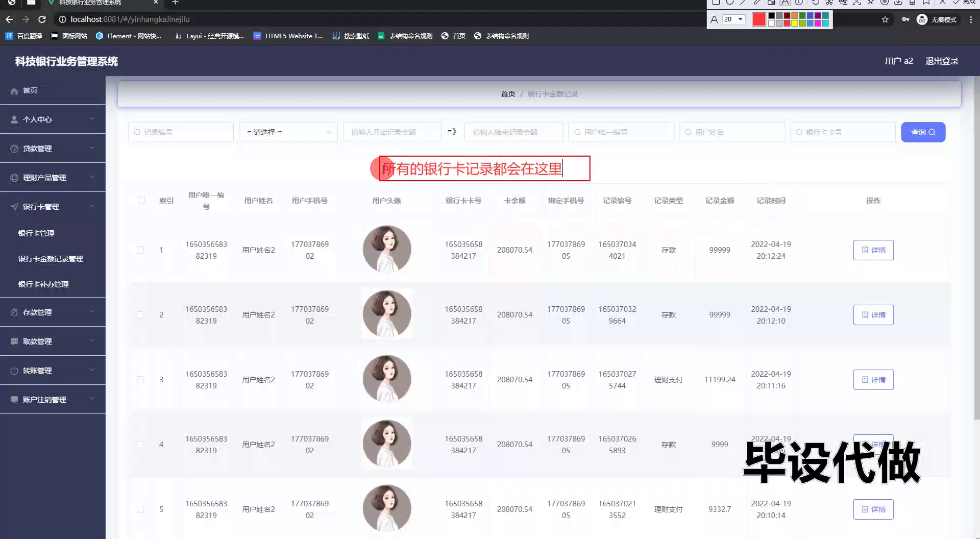Viewport: 980px width, 539px height.
Task: Open 详情 for record 1650370213552
Action: (873, 509)
